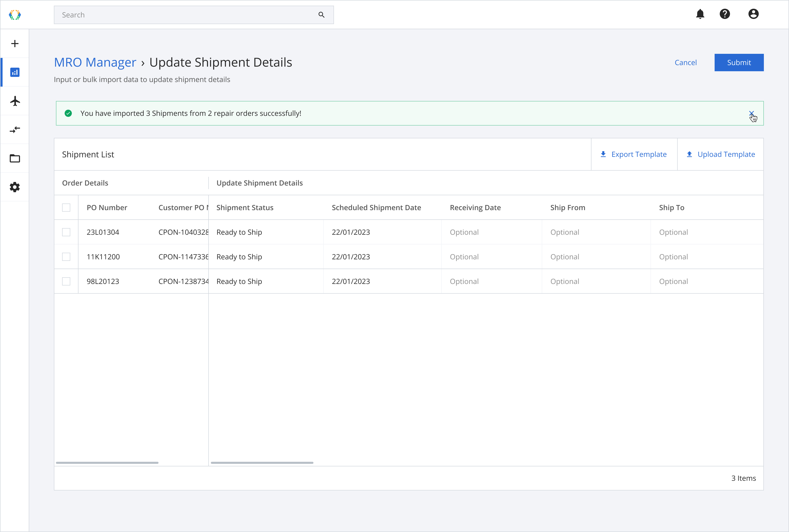Click the Ship From column header

coord(568,207)
